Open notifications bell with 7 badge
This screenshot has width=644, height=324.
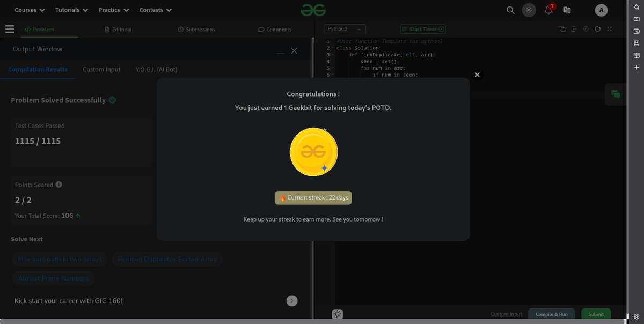click(549, 10)
